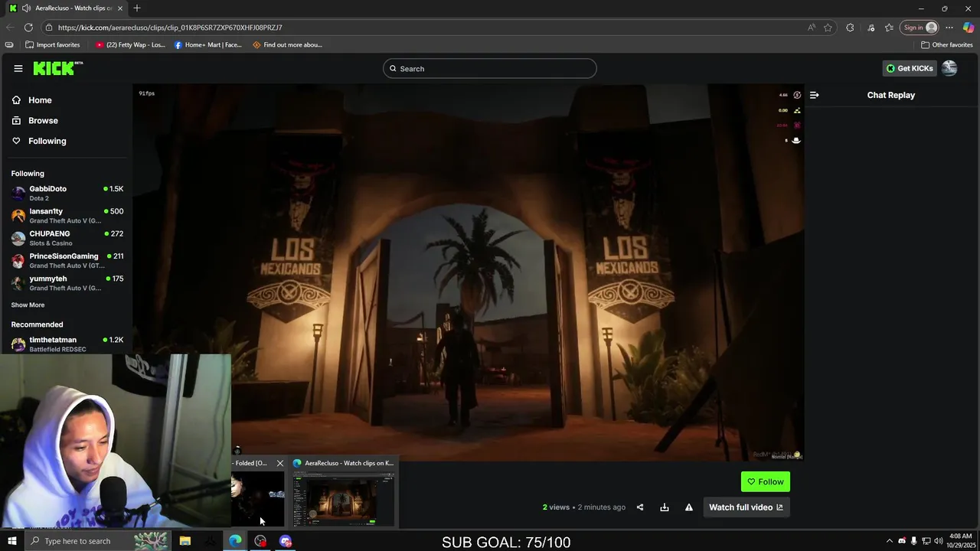Open Edge Settings and more menu
Viewport: 980px width, 551px height.
949,28
